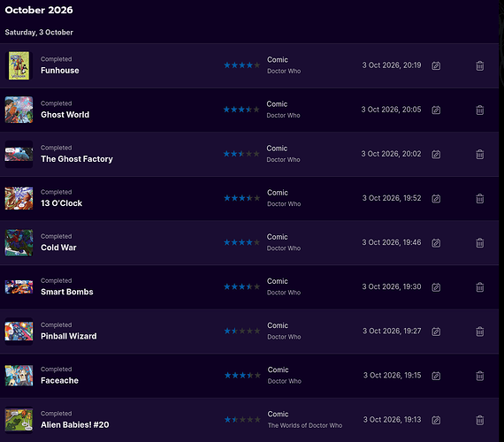Click The Ghost Factory star rating
Image resolution: width=504 pixels, height=442 pixels.
coord(241,154)
